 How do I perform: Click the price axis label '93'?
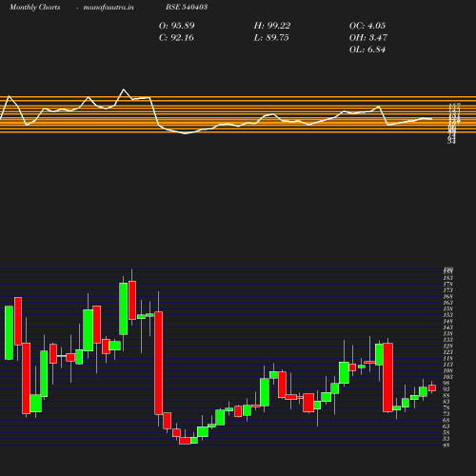click(446, 389)
